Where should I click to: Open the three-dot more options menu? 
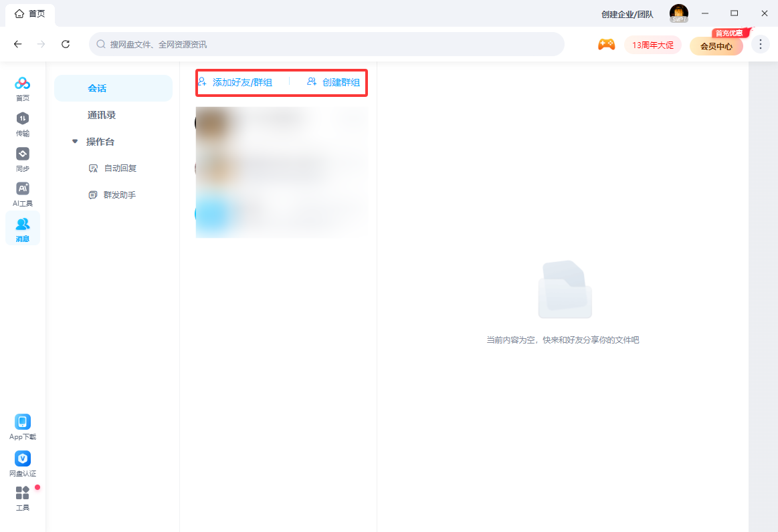coord(761,45)
